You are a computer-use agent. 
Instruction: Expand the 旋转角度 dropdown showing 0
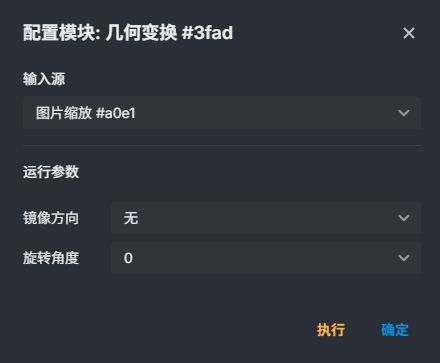point(266,258)
